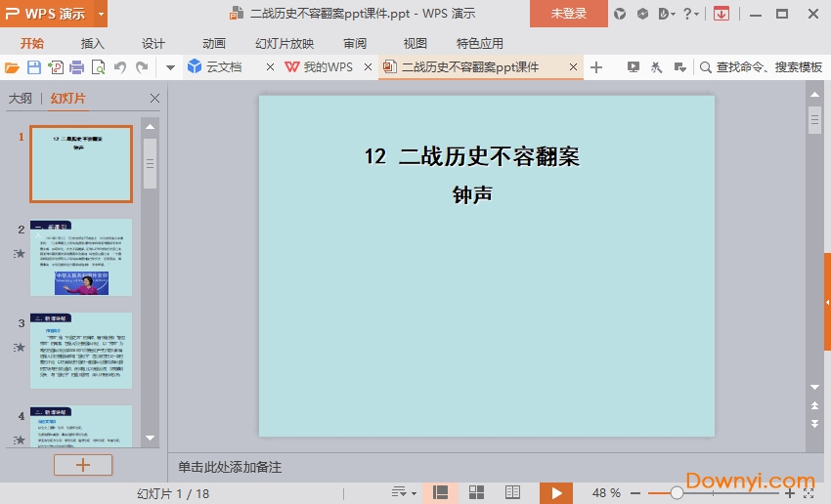This screenshot has height=504, width=831.
Task: Open the toolbar layout dropdown icon
Action: coord(680,67)
